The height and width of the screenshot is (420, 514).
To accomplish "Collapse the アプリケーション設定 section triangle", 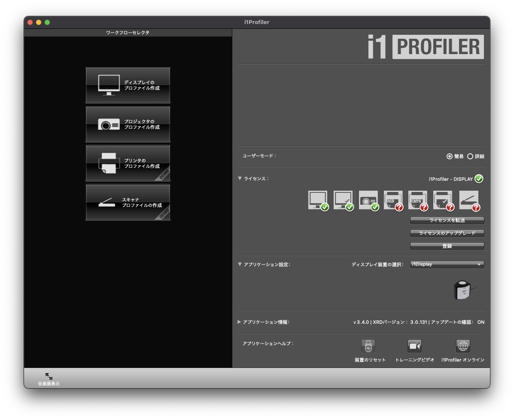I will [240, 264].
